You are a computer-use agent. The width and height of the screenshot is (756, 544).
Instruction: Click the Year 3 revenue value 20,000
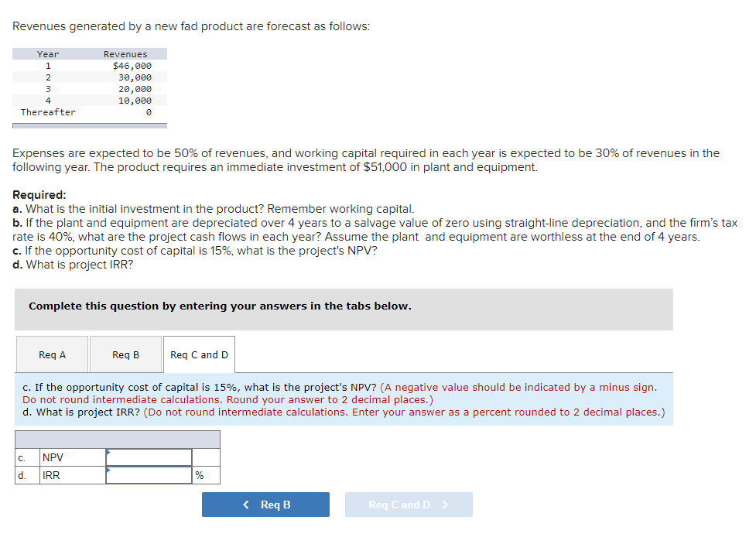tap(135, 89)
